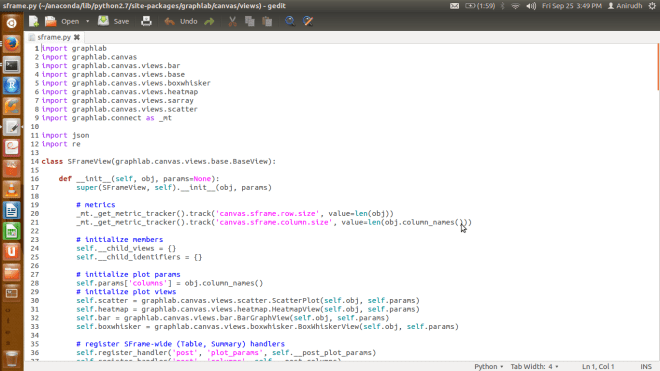Cut selection with scissors icon
The height and width of the screenshot is (371, 660).
(x=232, y=21)
